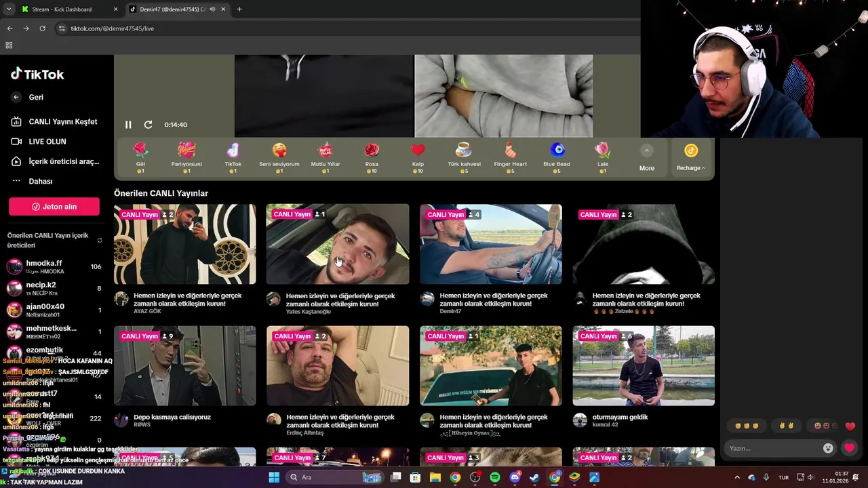The width and height of the screenshot is (868, 488).
Task: Open Spotify from taskbar
Action: point(494,477)
